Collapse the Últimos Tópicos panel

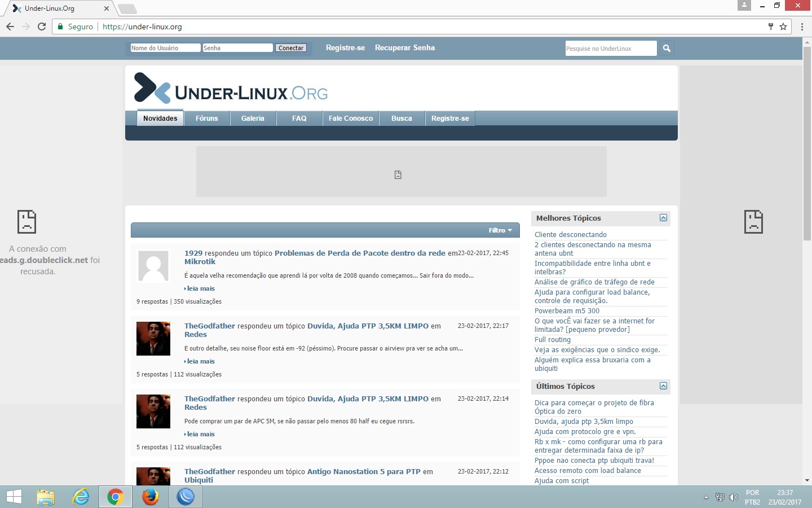point(663,386)
